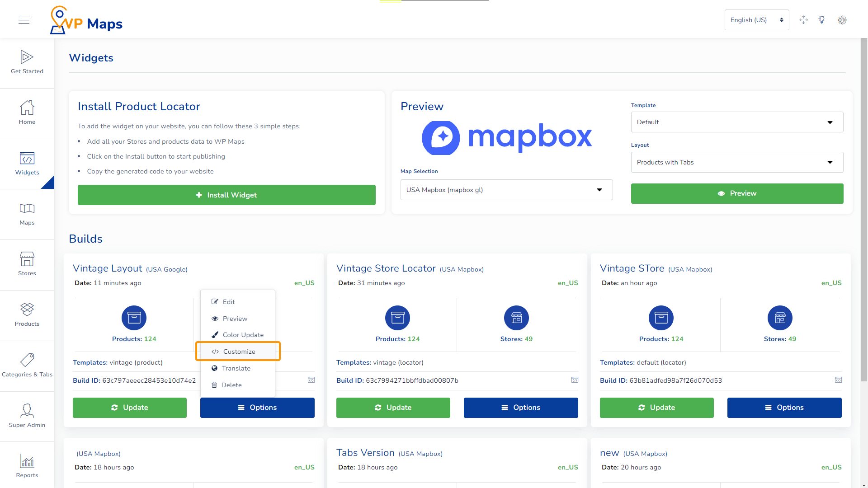Select Color Update in the menu
Screen dimensions: 868x488
(x=243, y=335)
